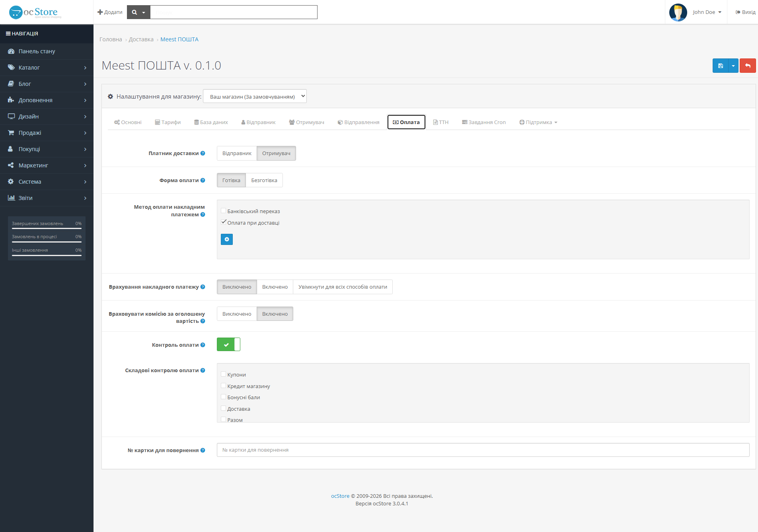
Task: Expand Блог sidebar menu
Action: [47, 84]
